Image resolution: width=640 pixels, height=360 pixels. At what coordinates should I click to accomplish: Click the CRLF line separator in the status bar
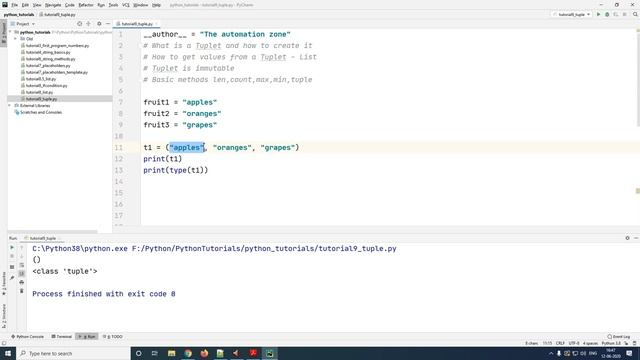click(x=560, y=343)
